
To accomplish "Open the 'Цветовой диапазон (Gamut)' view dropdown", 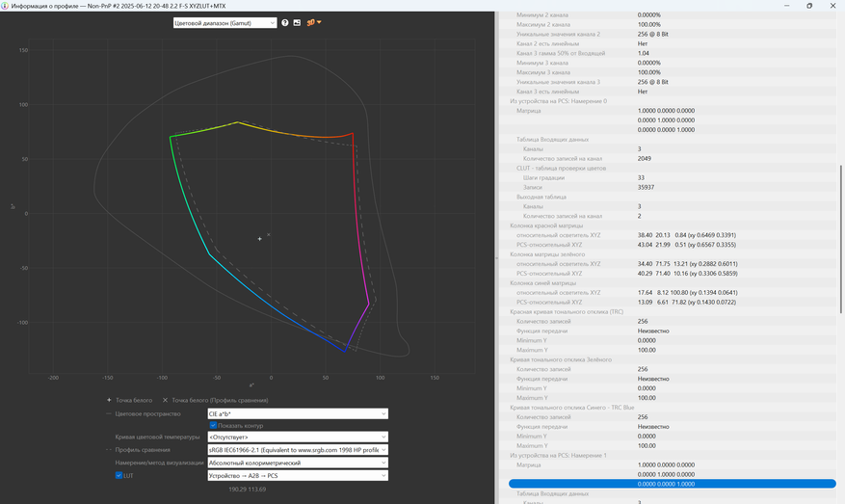I will [224, 22].
